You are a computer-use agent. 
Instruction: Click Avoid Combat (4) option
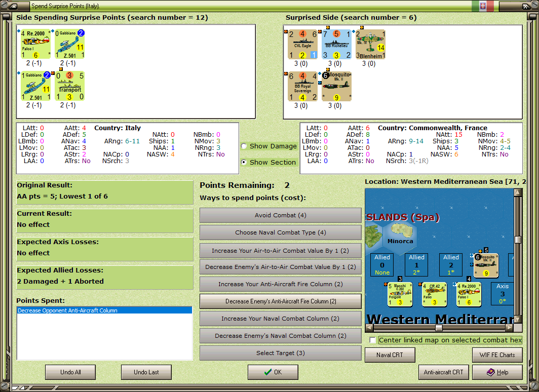(280, 215)
